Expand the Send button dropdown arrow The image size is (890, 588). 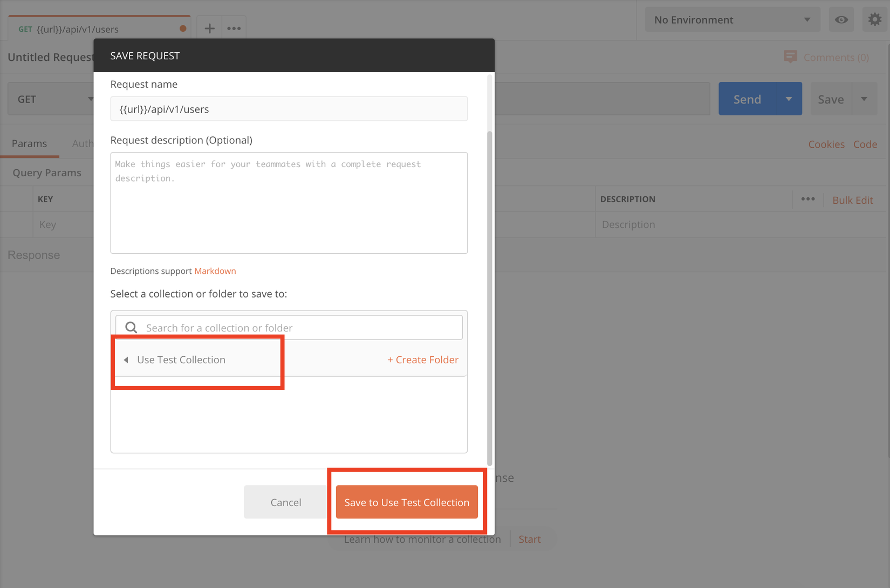(x=789, y=99)
